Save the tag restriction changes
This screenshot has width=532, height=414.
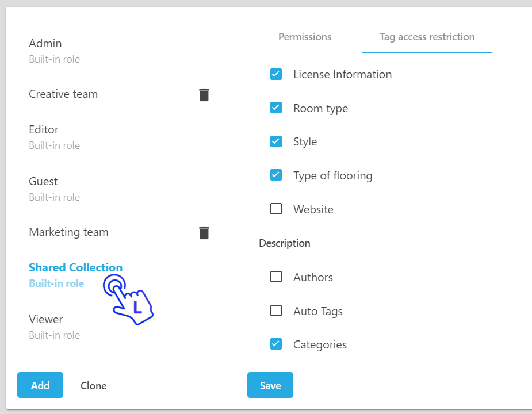[270, 385]
